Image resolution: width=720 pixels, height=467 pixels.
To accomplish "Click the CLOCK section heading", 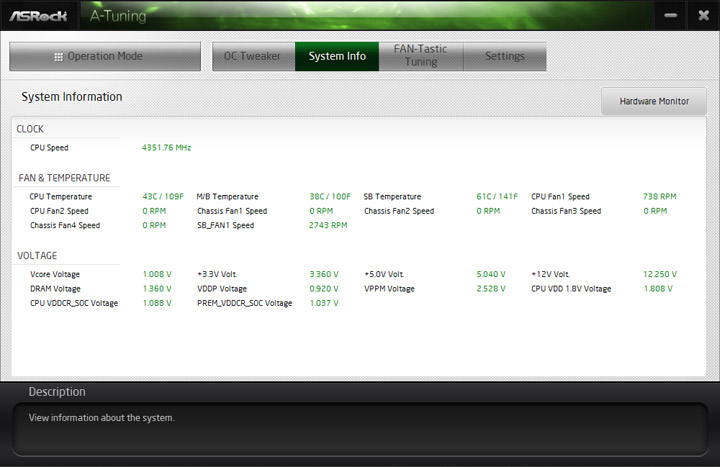I will coord(30,129).
